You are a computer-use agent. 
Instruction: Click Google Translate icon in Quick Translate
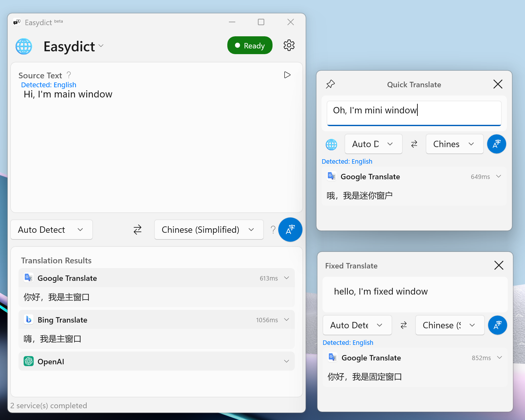[x=332, y=176]
